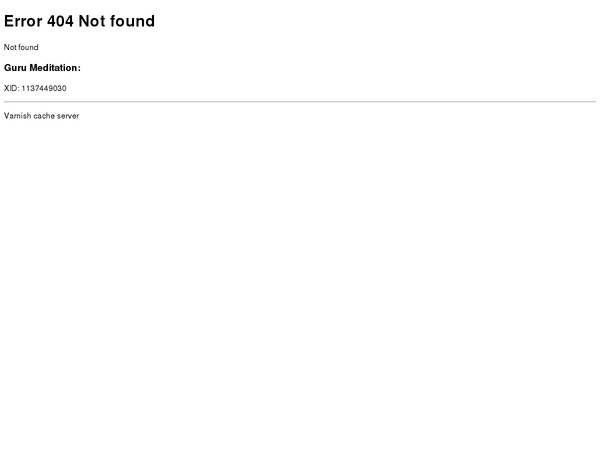Click the "XID: 1137449030" line
This screenshot has width=600, height=450.
tap(35, 88)
